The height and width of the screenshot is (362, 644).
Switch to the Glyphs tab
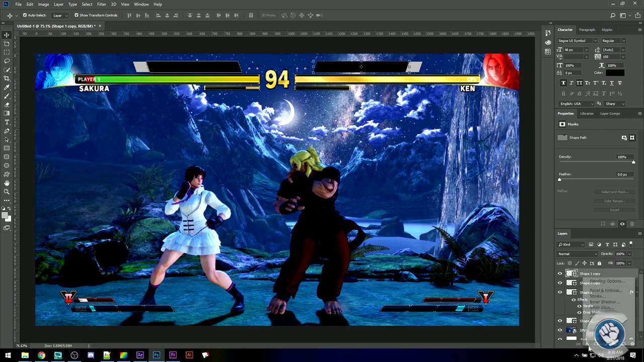[x=607, y=30]
